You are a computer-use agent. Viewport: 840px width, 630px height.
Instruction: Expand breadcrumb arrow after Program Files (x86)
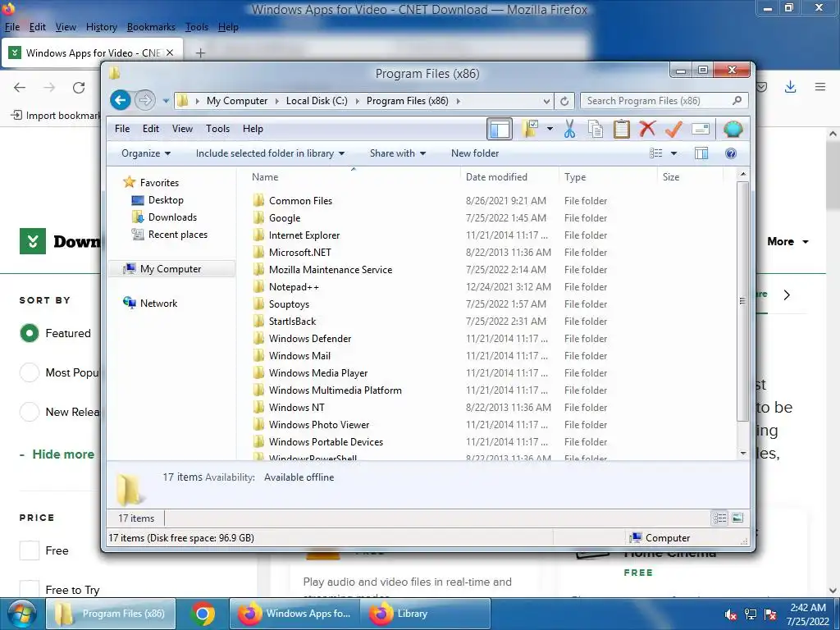[x=458, y=101]
